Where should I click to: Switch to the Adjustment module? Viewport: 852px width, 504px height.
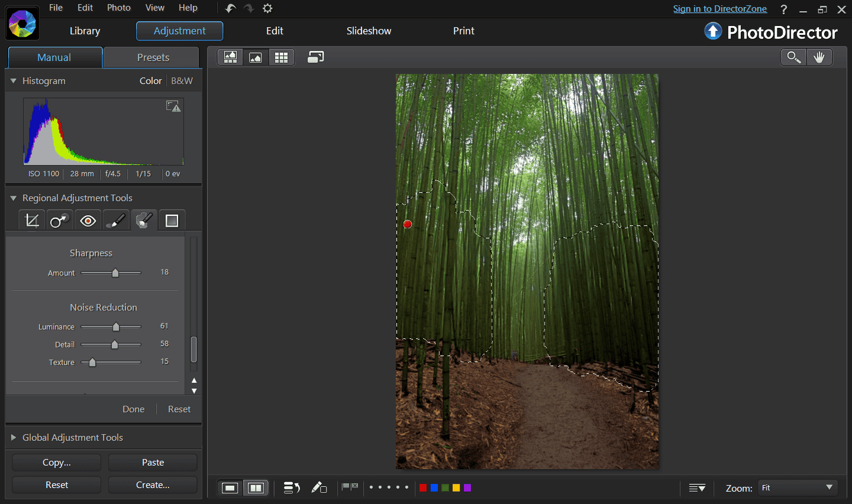(x=179, y=31)
